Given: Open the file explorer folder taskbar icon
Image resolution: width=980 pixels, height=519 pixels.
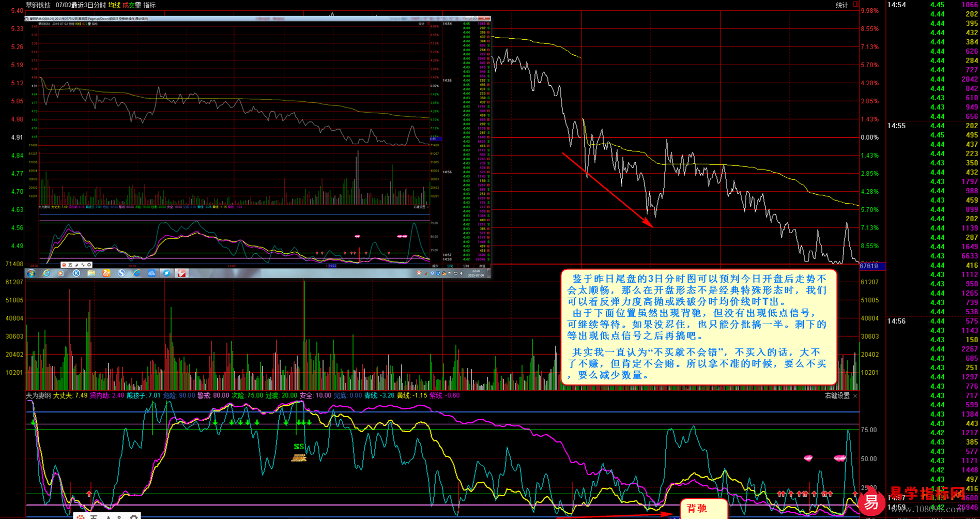Looking at the screenshot, I should [91, 273].
